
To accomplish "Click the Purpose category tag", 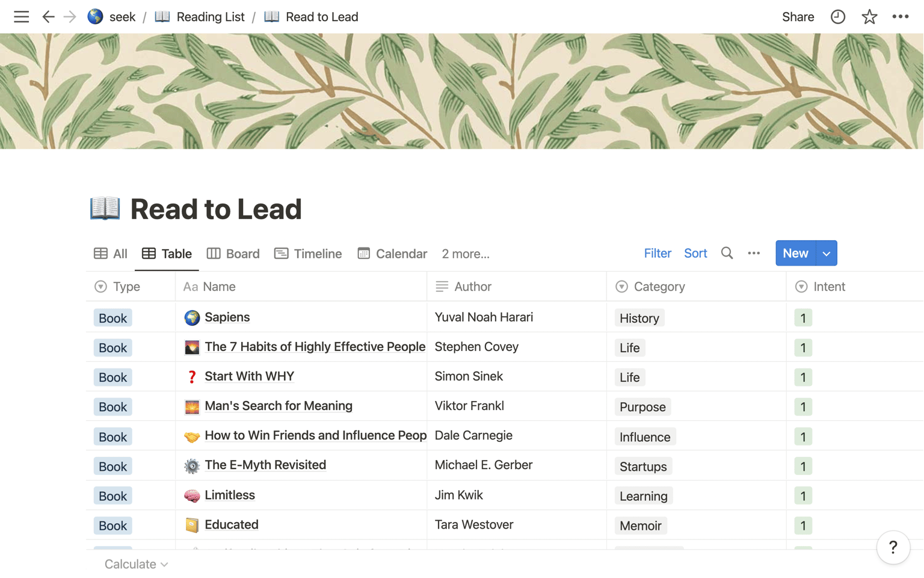I will tap(642, 407).
